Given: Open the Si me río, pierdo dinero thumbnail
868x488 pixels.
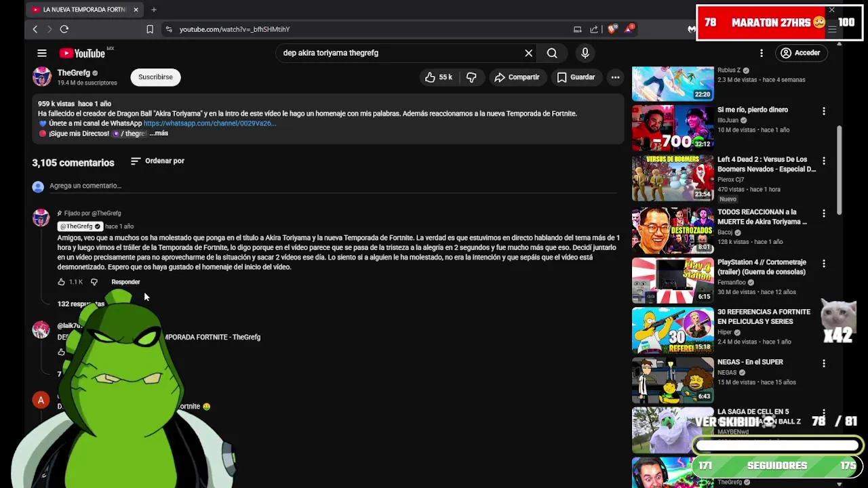Looking at the screenshot, I should pyautogui.click(x=673, y=128).
